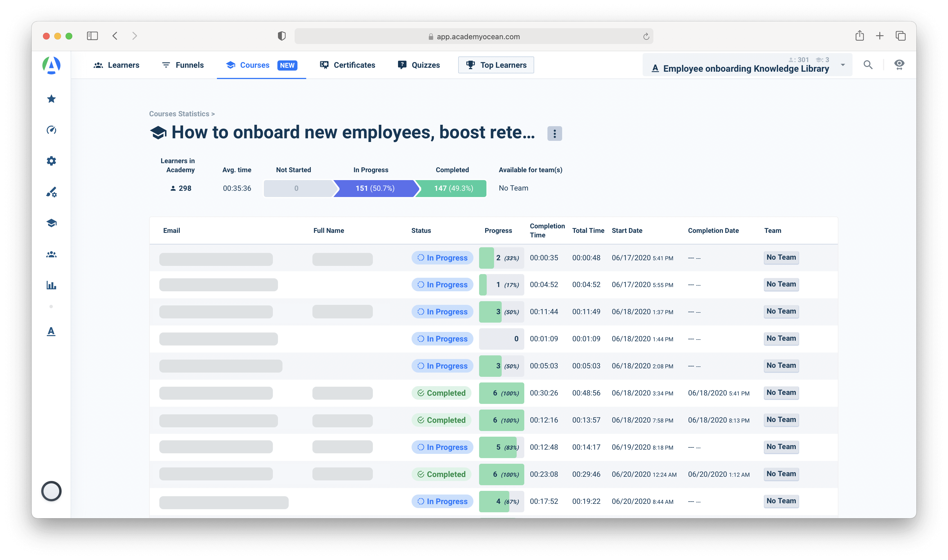Switch to the Certificates tab
The width and height of the screenshot is (948, 560).
[347, 65]
